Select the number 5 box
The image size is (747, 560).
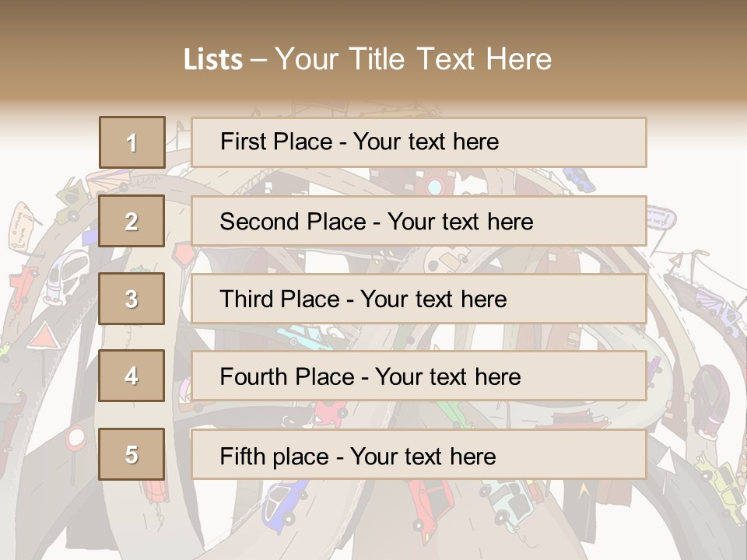(x=132, y=454)
